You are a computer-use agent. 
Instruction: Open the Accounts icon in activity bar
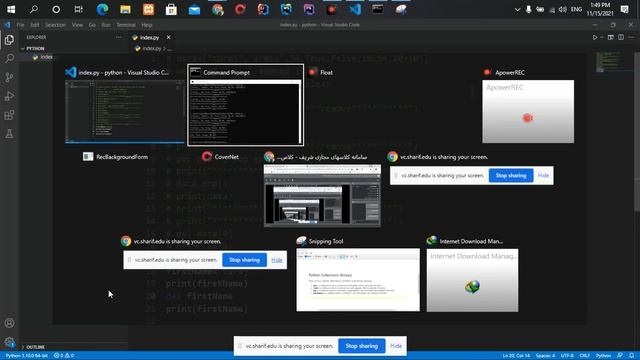(9, 323)
